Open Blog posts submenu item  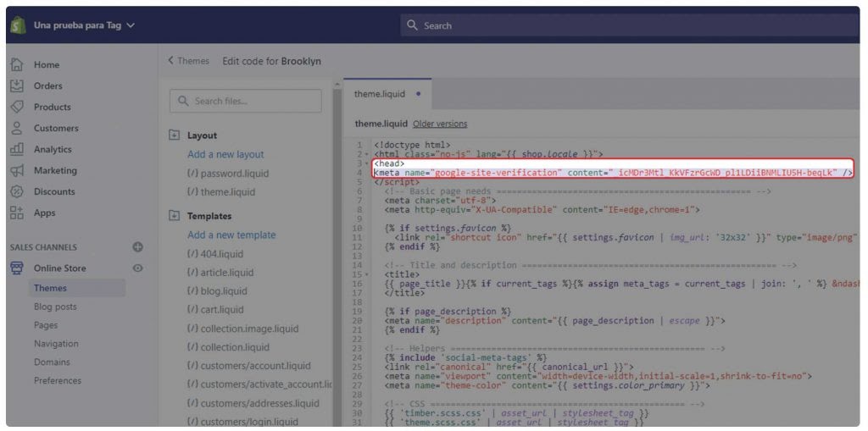pos(55,307)
